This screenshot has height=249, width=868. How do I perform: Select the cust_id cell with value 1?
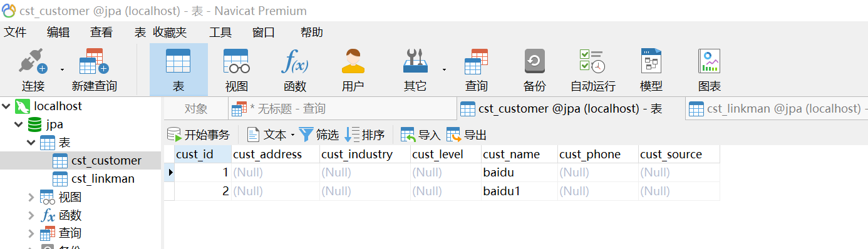203,172
